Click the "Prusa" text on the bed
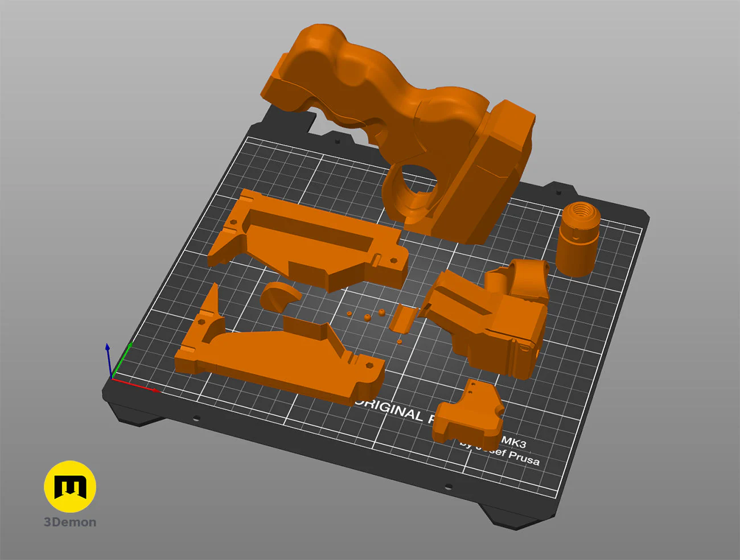 524,458
